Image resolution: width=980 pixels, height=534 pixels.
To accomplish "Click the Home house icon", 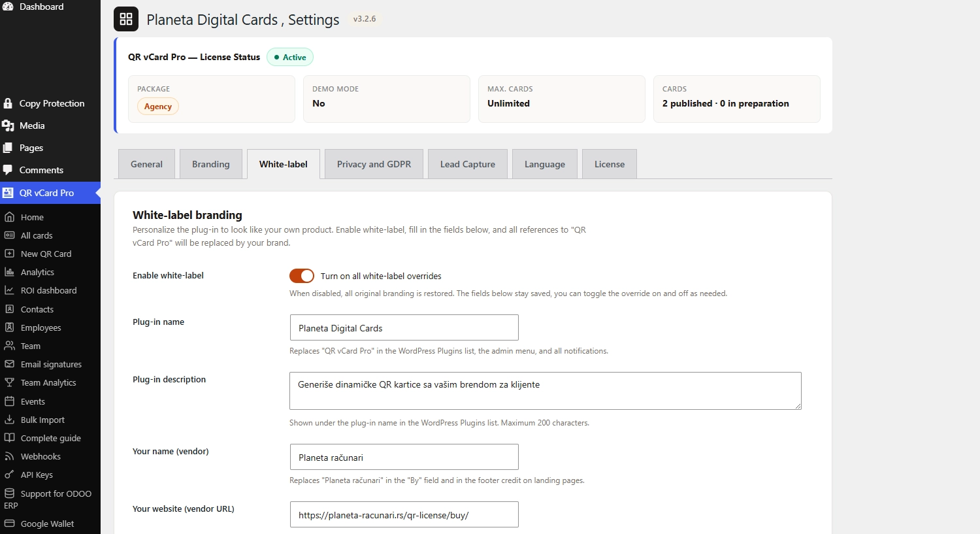I will coord(10,217).
